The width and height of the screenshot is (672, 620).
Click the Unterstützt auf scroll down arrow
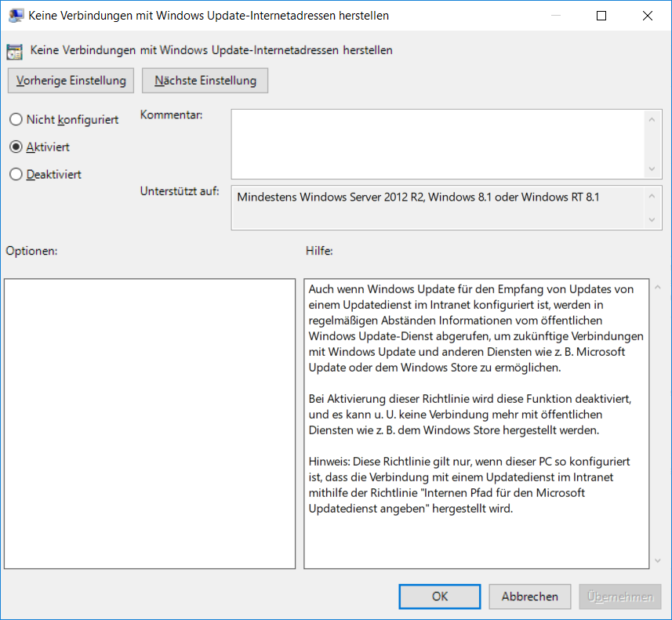pyautogui.click(x=652, y=219)
